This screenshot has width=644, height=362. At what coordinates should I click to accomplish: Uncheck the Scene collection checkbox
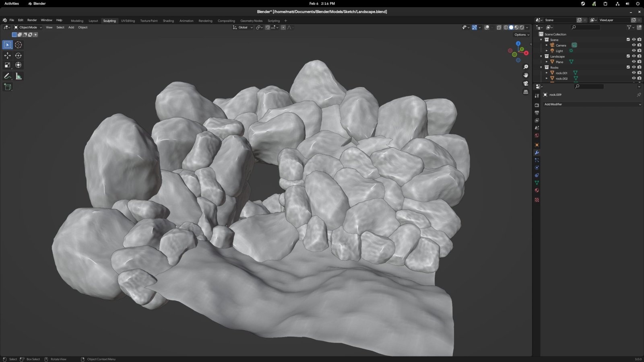[x=628, y=39]
